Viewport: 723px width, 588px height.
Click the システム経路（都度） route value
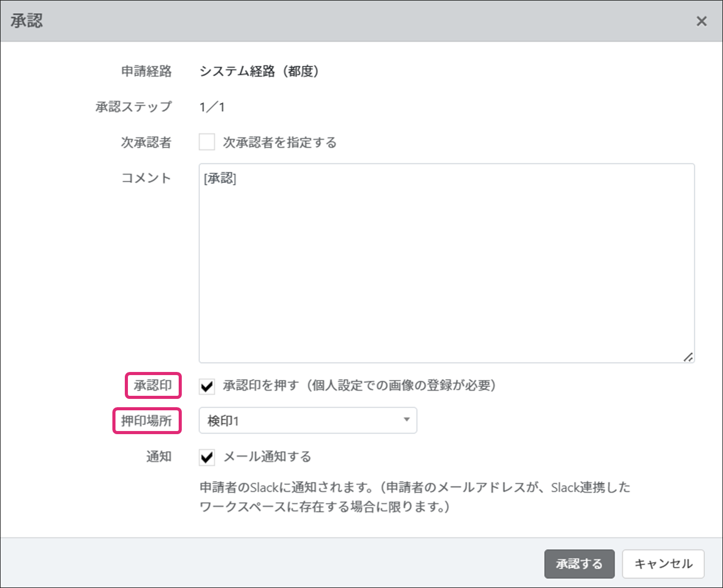click(259, 71)
